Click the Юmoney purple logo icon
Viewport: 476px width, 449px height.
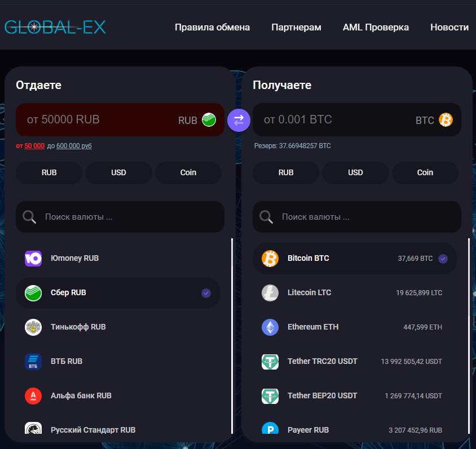coord(33,259)
